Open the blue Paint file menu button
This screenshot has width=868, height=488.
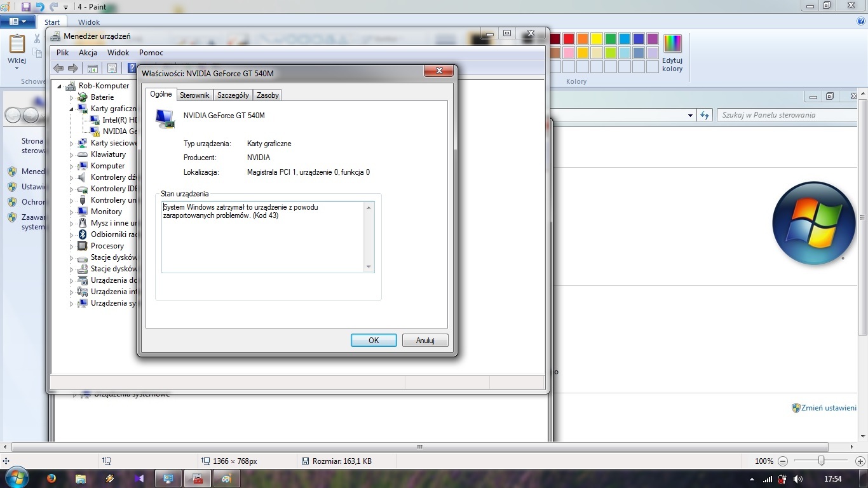tap(18, 22)
